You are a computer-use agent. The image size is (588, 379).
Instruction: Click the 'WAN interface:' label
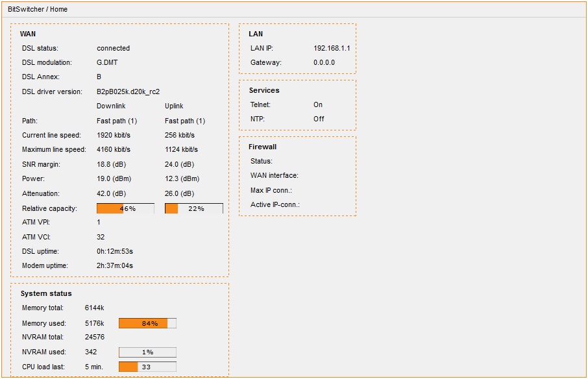(275, 175)
